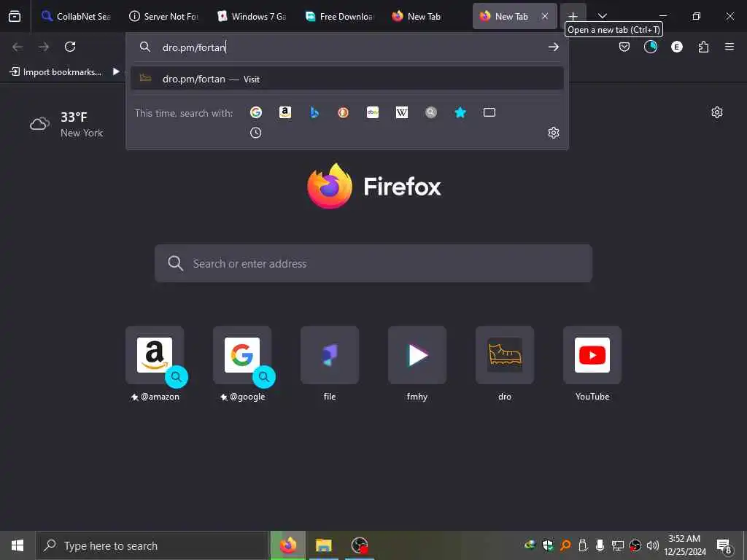Open the Windows 7 Ga tab
This screenshot has width=747, height=560.
[252, 16]
